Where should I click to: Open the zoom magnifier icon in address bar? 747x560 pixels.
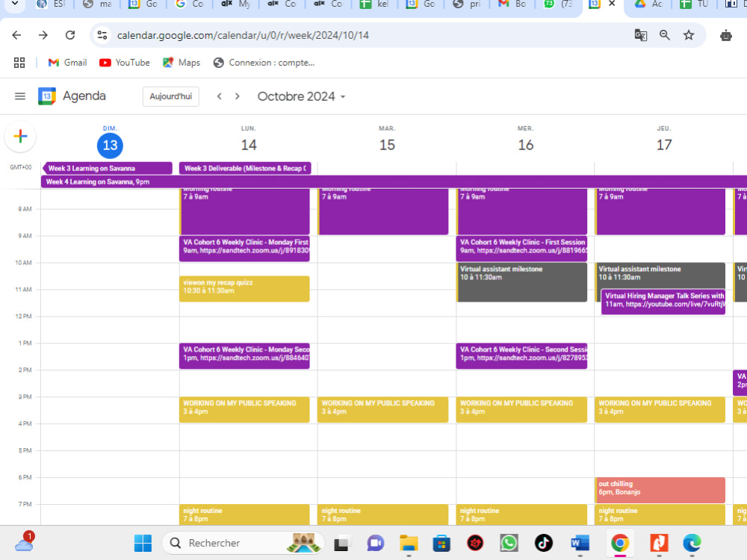665,35
